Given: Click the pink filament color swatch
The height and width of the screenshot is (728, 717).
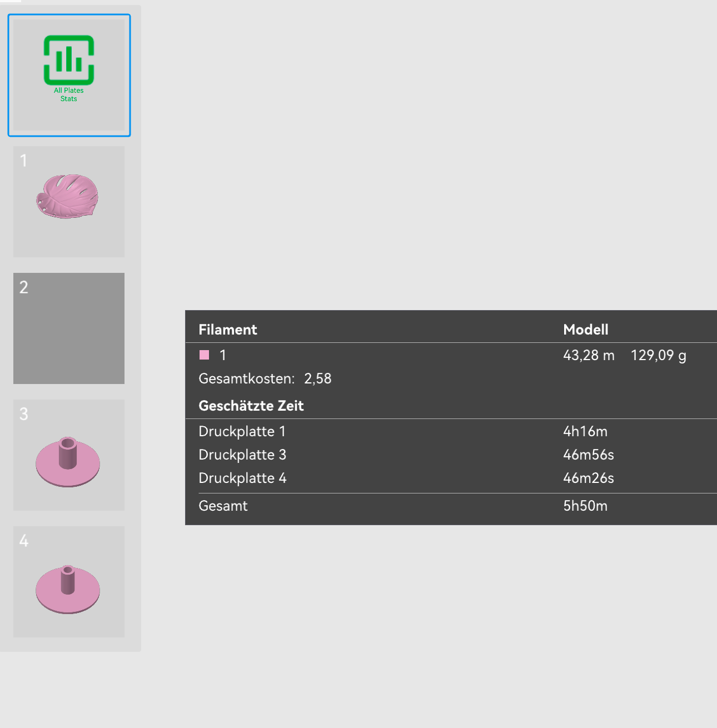Looking at the screenshot, I should tap(205, 355).
